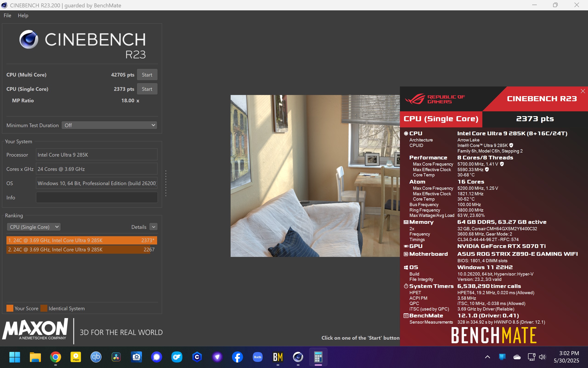Click the Your Score orange legend swatch
The width and height of the screenshot is (588, 368).
coord(10,308)
